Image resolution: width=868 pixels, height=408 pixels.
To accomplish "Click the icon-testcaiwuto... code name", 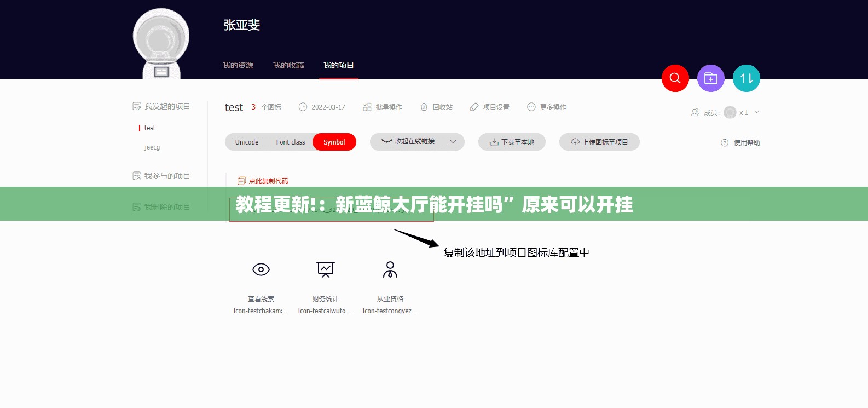I will (x=325, y=311).
